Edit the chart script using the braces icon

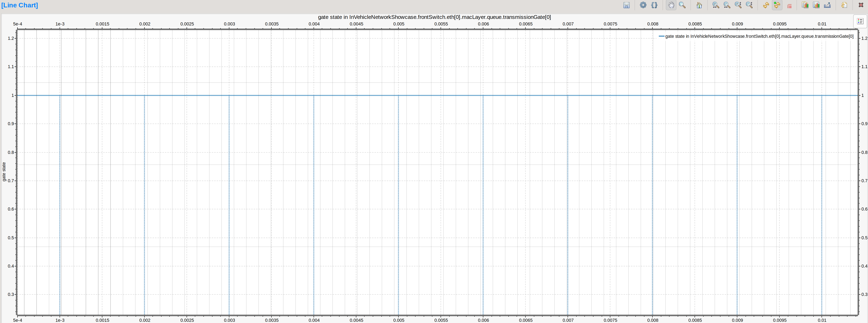click(x=654, y=5)
